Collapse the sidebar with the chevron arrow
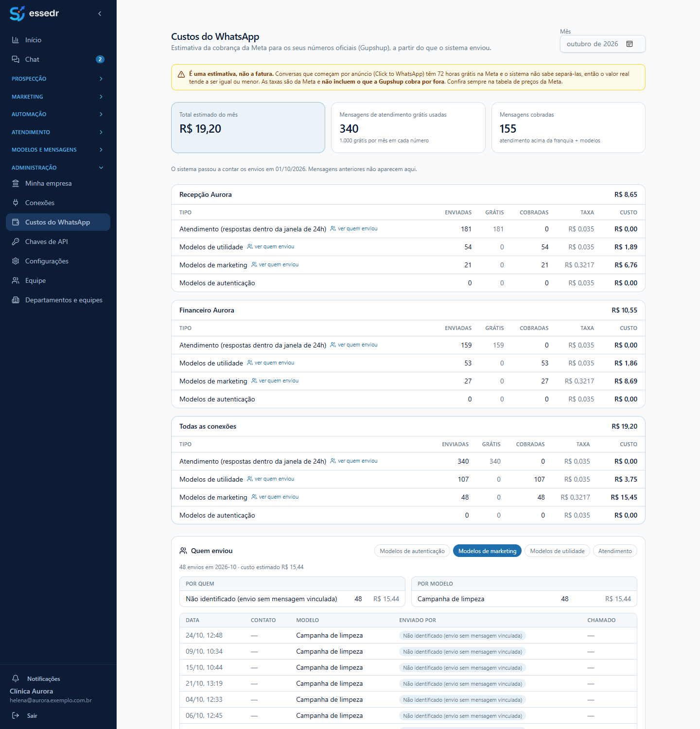Screen dimensions: 700x729 click(100, 14)
